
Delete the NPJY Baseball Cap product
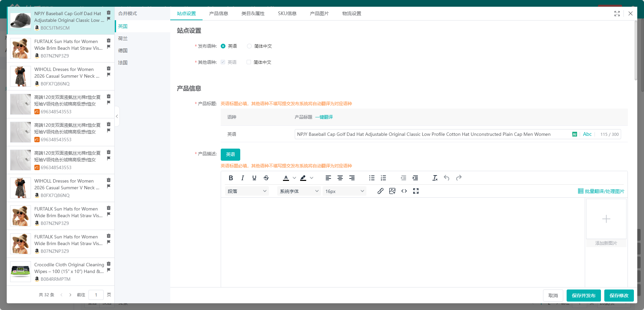[109, 13]
